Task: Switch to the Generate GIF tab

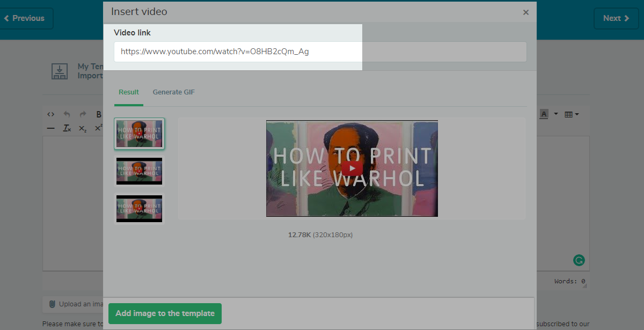Action: pyautogui.click(x=174, y=92)
